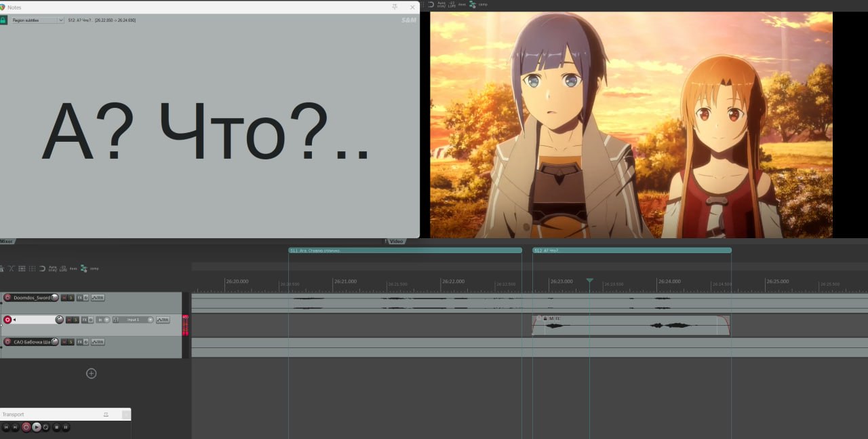Play from the Transport bar
The width and height of the screenshot is (868, 439).
[37, 427]
